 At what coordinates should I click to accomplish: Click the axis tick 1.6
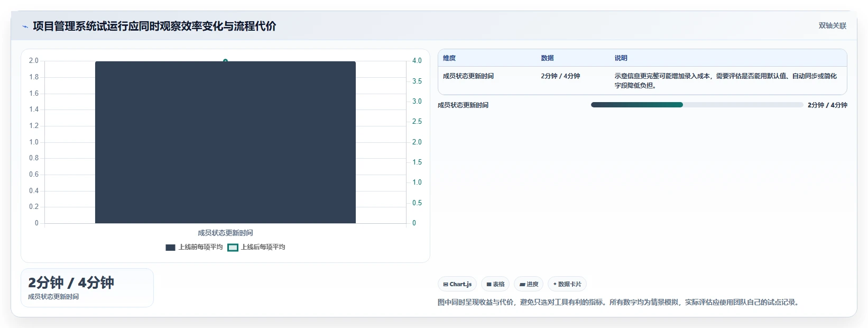click(x=34, y=94)
